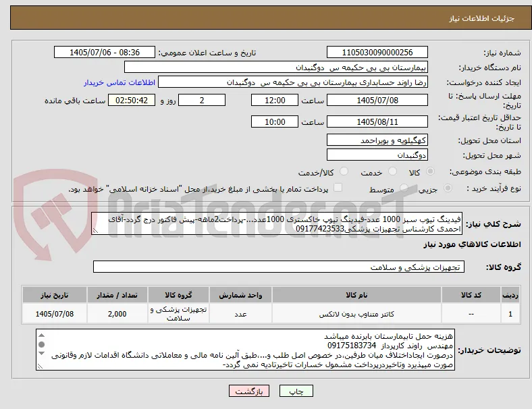
Task: Click the unit cell عدد
Action: tap(240, 314)
